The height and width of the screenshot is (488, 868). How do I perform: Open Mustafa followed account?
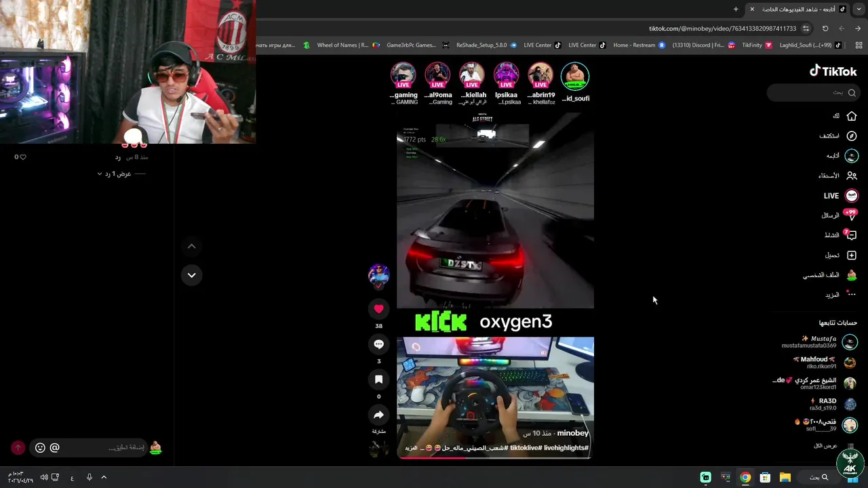click(x=821, y=342)
